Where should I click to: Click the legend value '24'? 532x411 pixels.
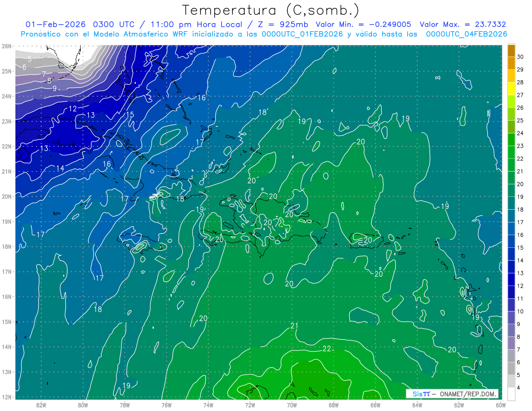tap(520, 133)
